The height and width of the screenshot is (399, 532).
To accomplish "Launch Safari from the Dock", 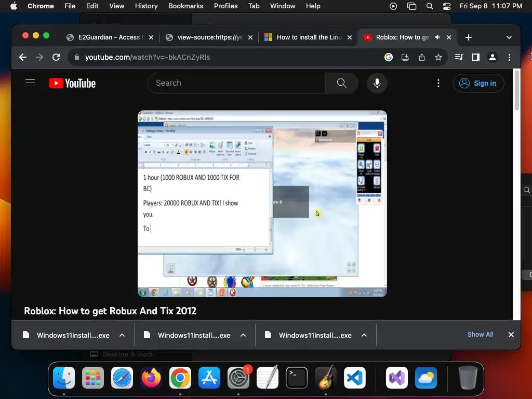I will 122,378.
